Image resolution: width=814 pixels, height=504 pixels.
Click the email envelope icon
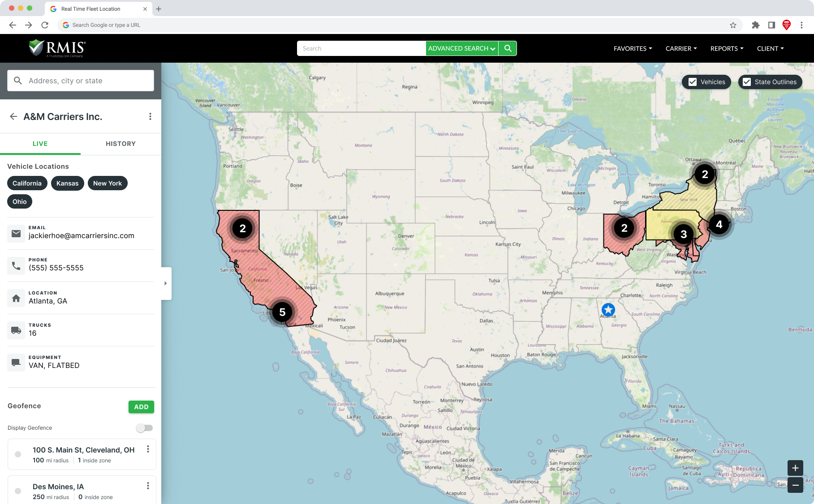[16, 233]
